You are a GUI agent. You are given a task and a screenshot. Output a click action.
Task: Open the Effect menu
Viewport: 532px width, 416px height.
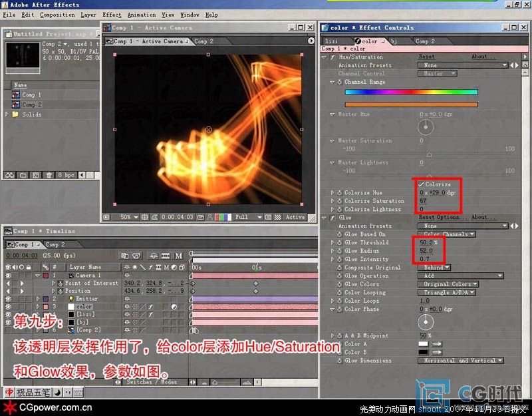click(112, 15)
